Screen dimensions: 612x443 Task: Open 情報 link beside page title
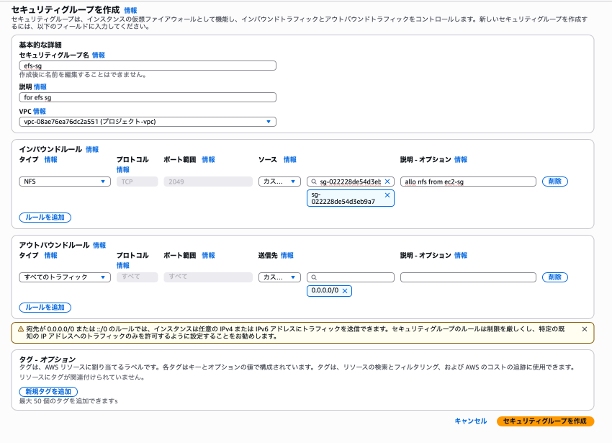130,10
